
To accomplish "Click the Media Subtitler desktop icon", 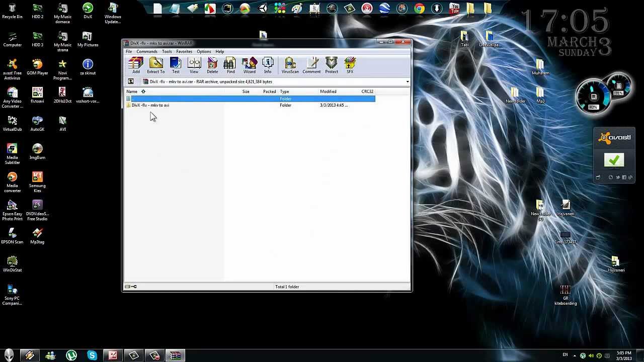I will (12, 154).
